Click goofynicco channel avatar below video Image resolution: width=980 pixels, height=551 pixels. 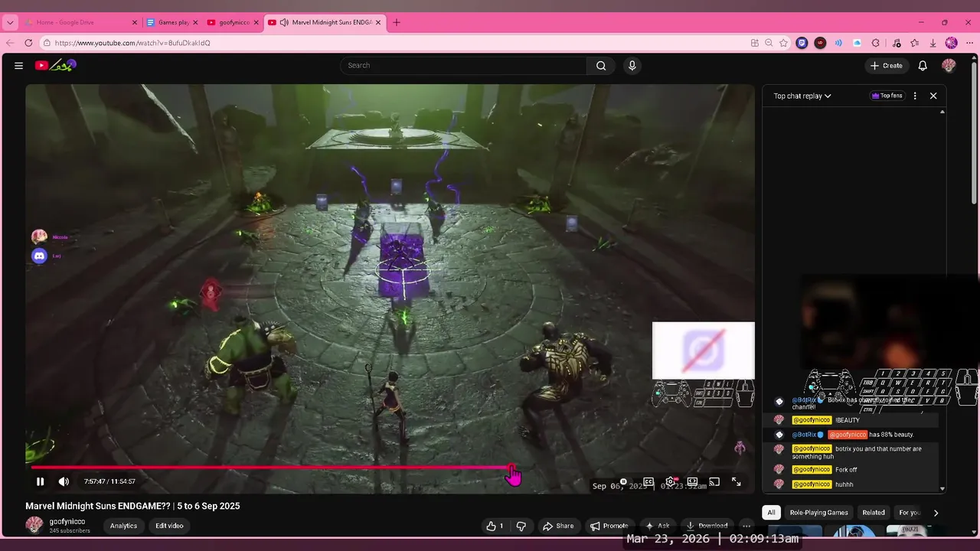click(x=34, y=525)
